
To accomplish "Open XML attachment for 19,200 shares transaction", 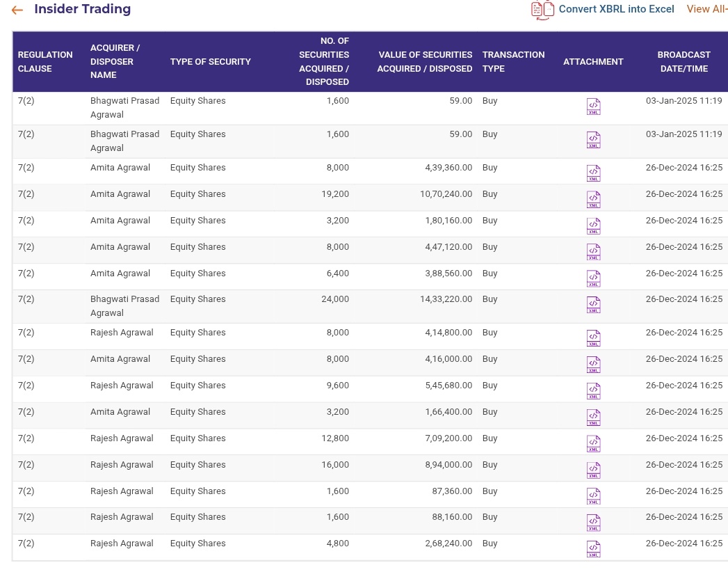I will click(x=593, y=200).
